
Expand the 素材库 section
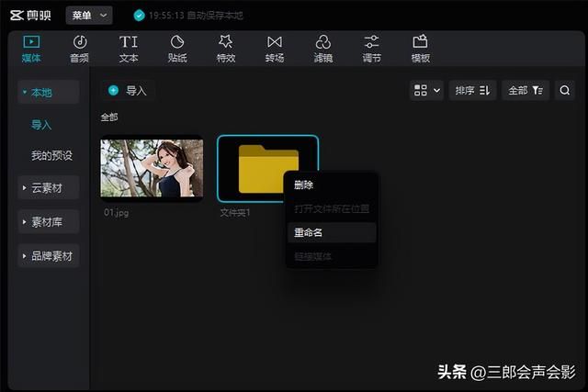pyautogui.click(x=49, y=222)
